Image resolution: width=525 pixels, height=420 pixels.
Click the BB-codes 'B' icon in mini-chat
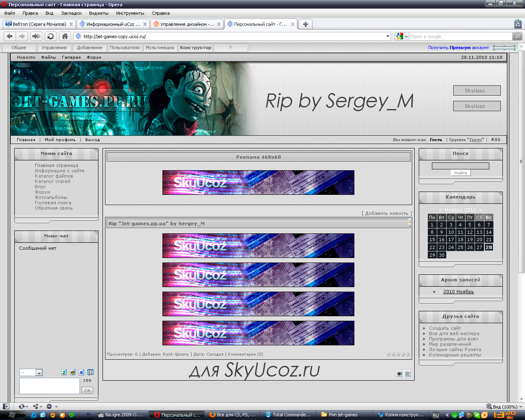(x=81, y=372)
